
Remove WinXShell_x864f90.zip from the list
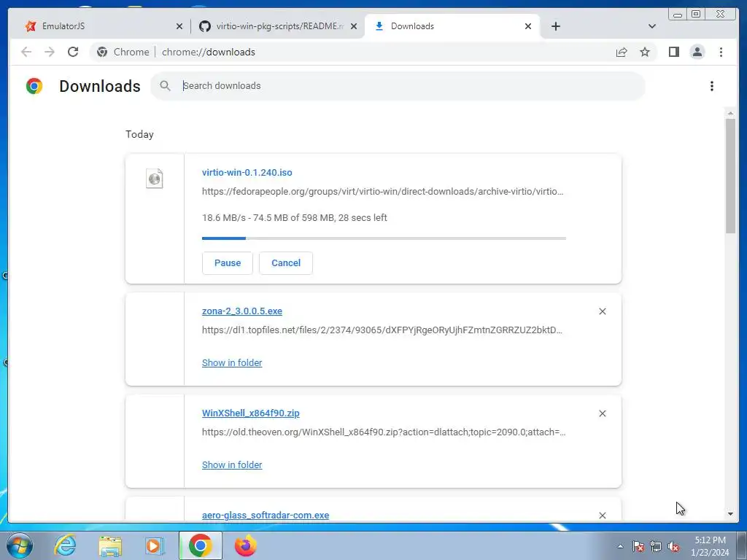(x=602, y=413)
